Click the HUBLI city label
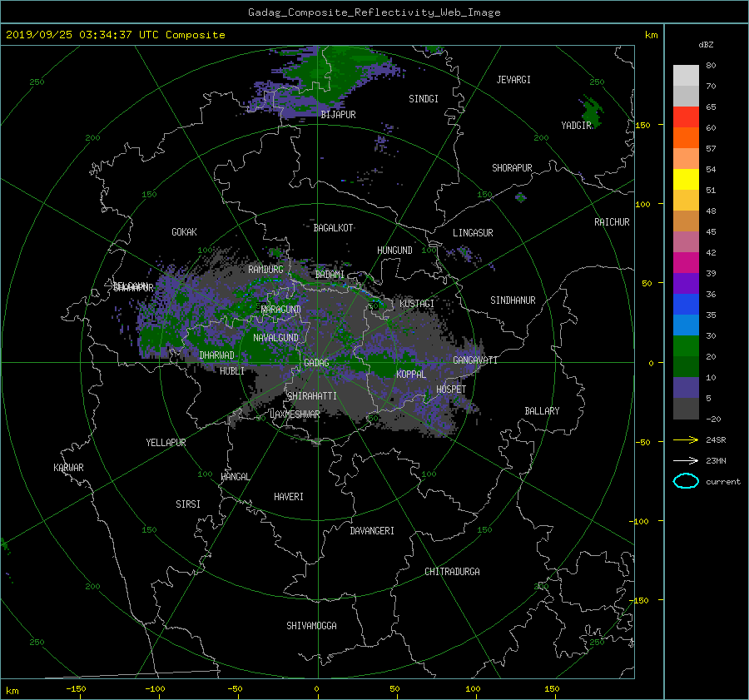Screen dimensions: 749x700 coord(231,371)
